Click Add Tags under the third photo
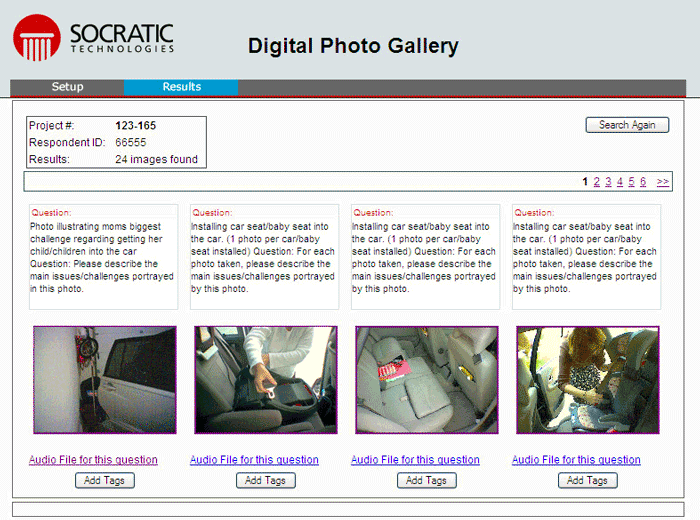Image resolution: width=700 pixels, height=520 pixels. [x=427, y=481]
